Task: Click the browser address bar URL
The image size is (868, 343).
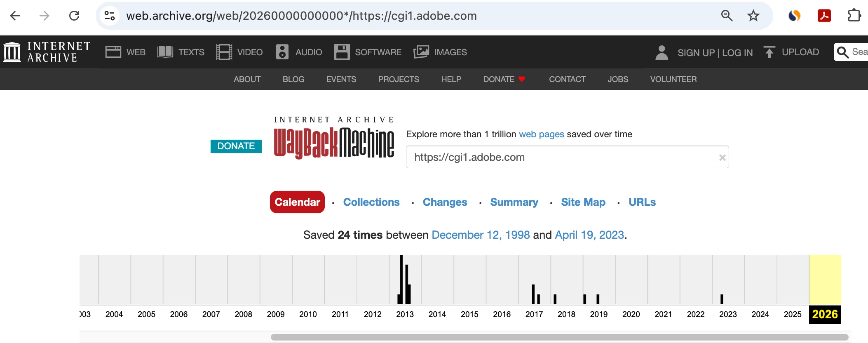Action: (301, 16)
